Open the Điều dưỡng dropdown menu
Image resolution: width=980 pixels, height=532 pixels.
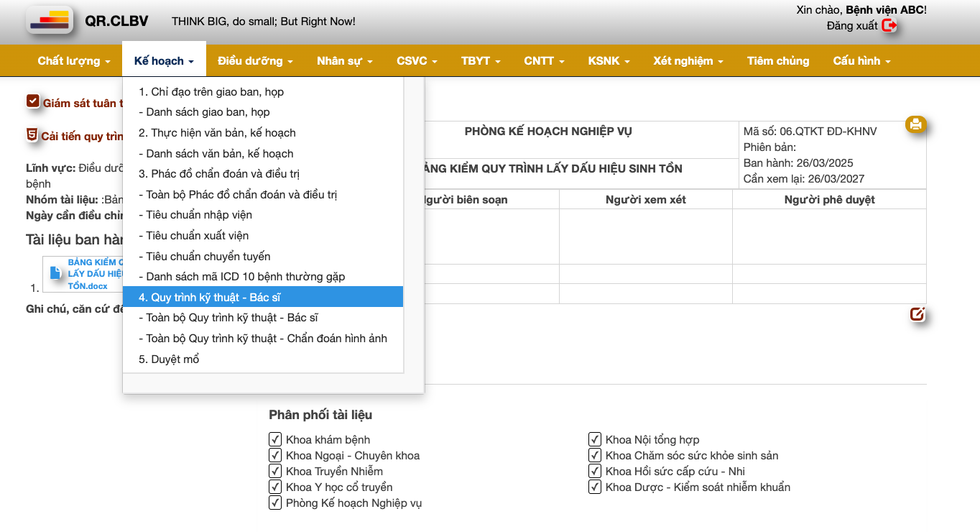[255, 61]
